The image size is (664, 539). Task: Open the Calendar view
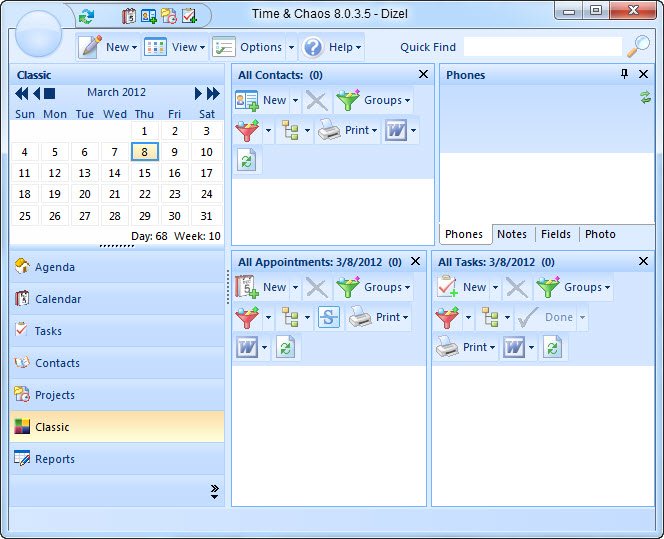point(117,299)
